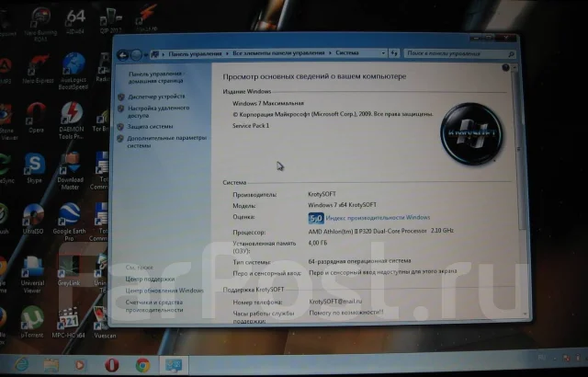Expand the address bar history dropdown
This screenshot has width=588, height=377.
tap(383, 53)
